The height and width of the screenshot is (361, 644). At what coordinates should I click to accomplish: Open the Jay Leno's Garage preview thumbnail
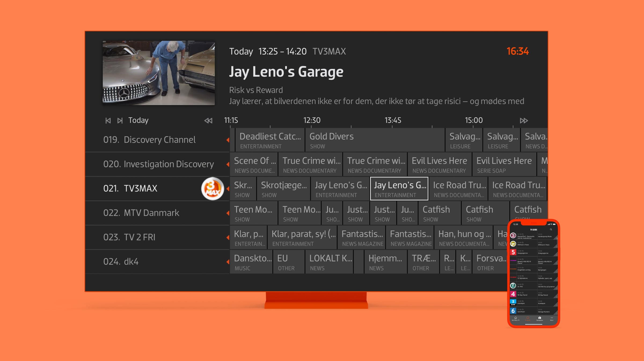[159, 73]
